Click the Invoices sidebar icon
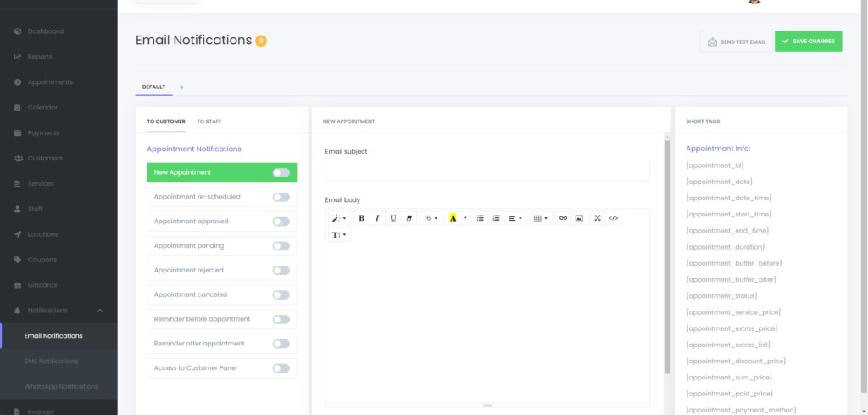Screen dimensions: 868x415 18,412
